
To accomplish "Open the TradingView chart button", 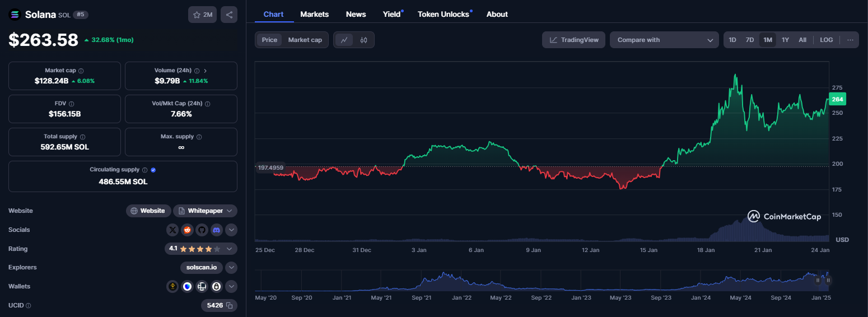I will coord(573,40).
